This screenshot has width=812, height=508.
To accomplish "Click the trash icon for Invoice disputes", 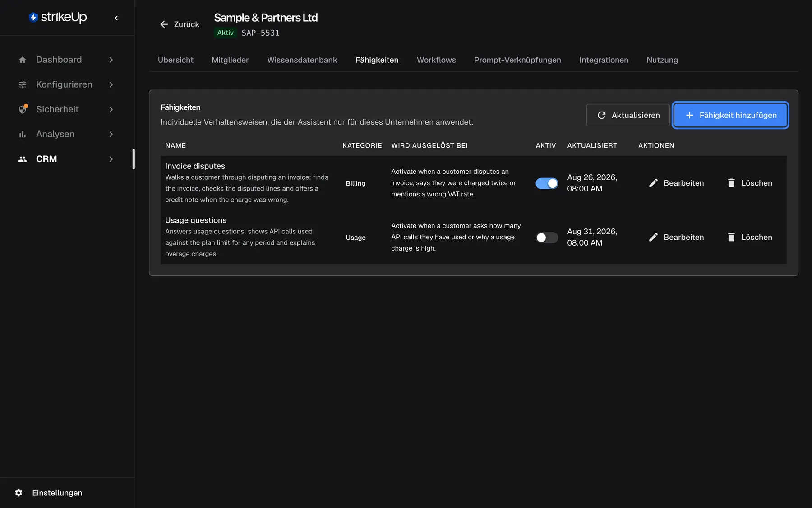I will [731, 183].
